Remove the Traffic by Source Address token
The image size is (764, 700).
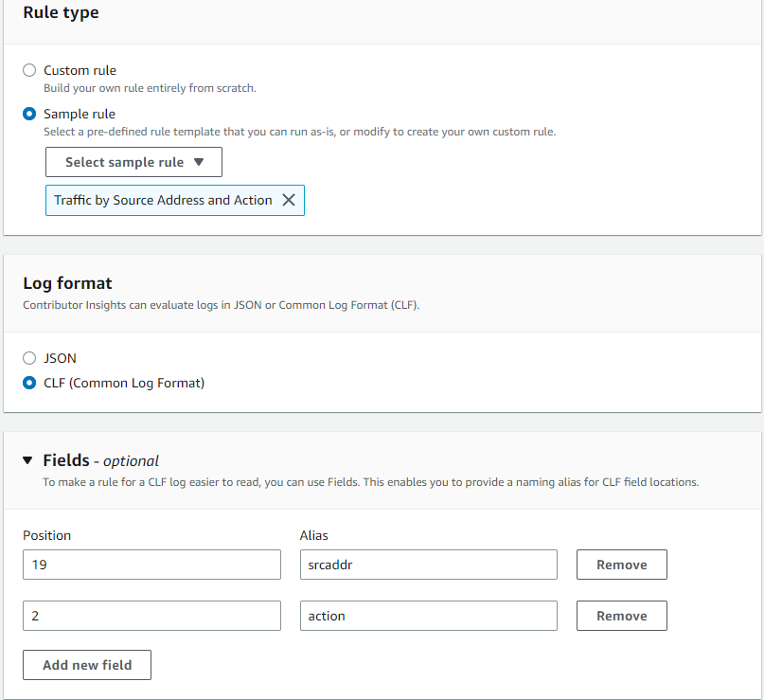290,200
